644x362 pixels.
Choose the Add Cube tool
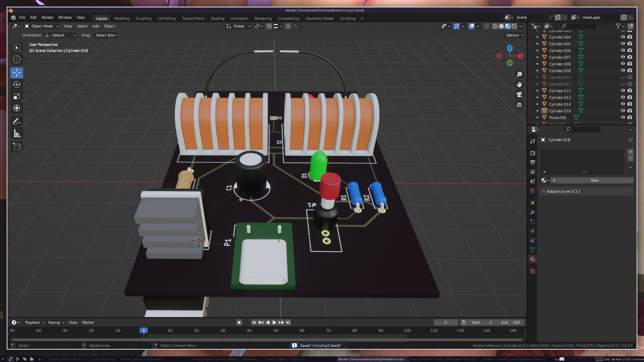[x=17, y=146]
